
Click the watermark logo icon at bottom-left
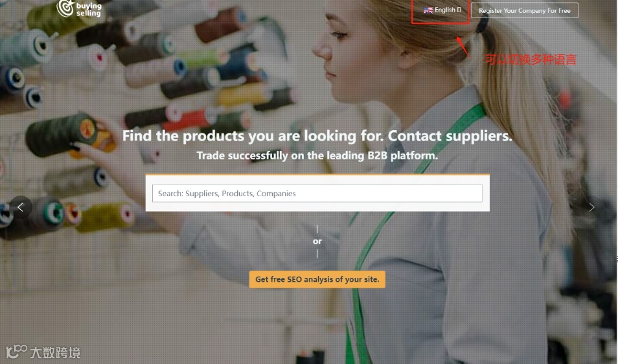coord(17,352)
